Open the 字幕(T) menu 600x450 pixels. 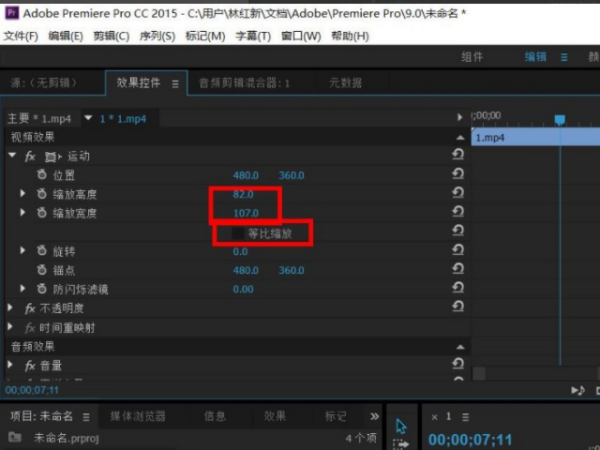tap(253, 36)
